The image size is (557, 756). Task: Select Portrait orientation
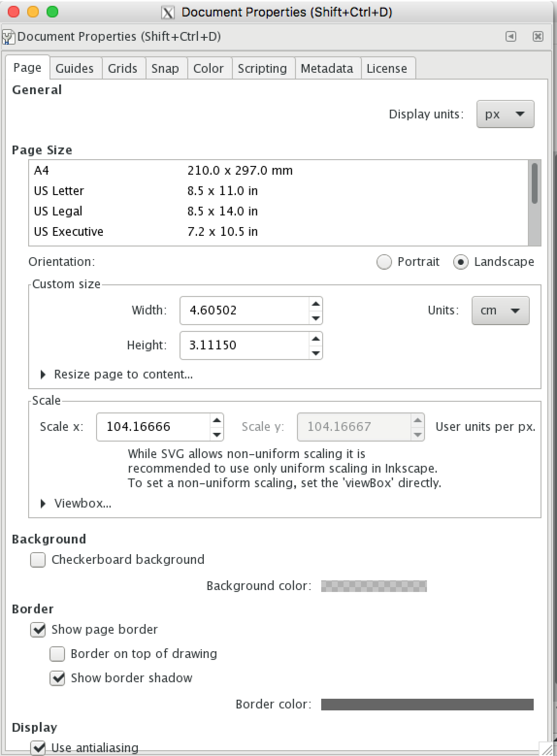click(x=384, y=262)
